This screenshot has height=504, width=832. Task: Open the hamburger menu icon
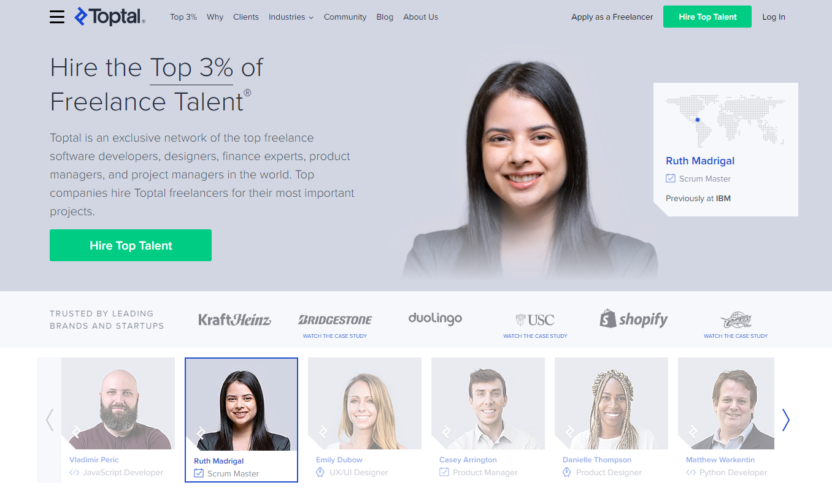57,17
